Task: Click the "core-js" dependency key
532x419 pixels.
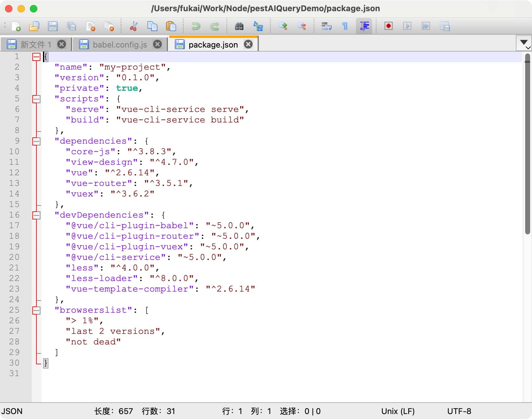Action: pos(91,152)
